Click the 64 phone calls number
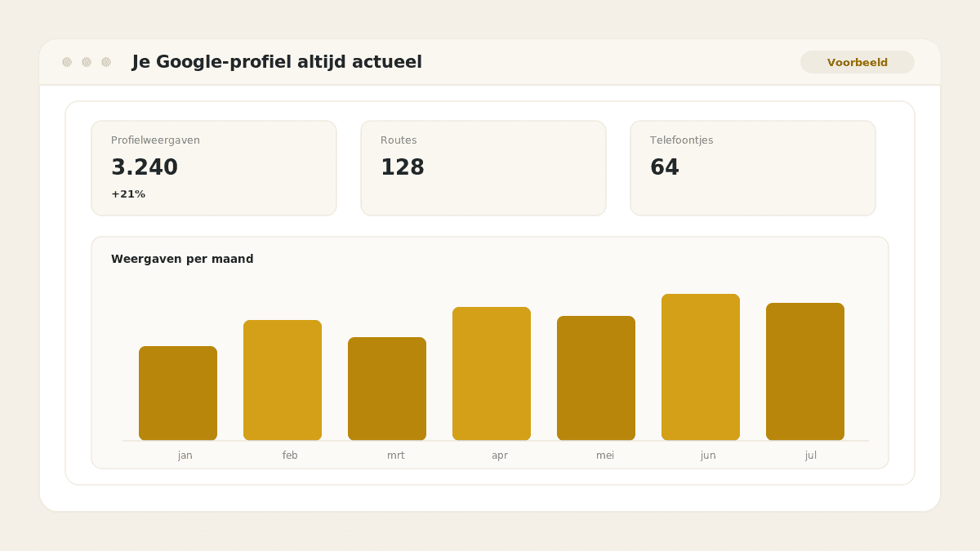 (x=665, y=167)
